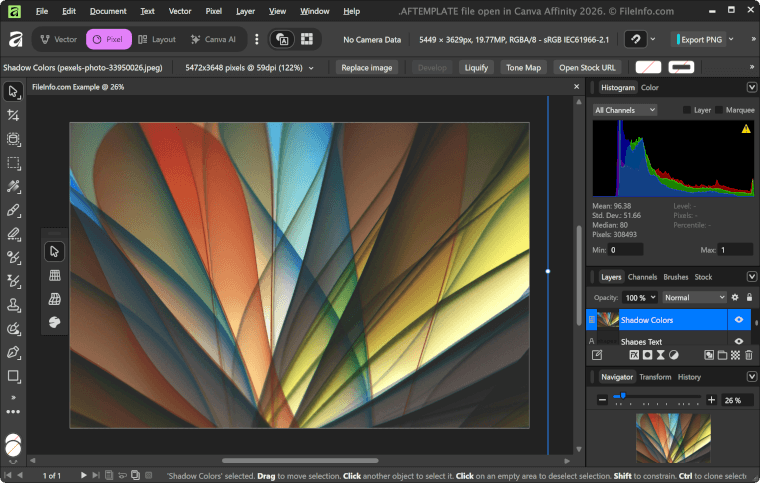
Task: Hide the Shadow Colors layer
Action: 739,320
